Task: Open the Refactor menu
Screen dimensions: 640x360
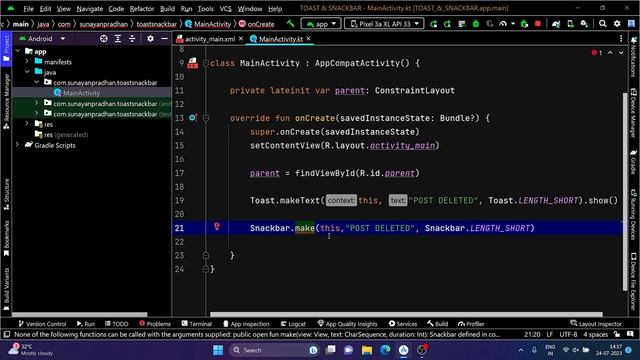Action: 142,8
